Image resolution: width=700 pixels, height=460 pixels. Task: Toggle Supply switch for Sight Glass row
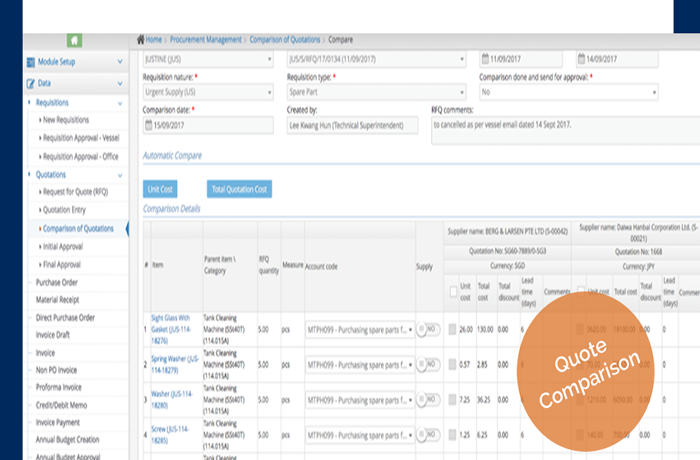[428, 330]
